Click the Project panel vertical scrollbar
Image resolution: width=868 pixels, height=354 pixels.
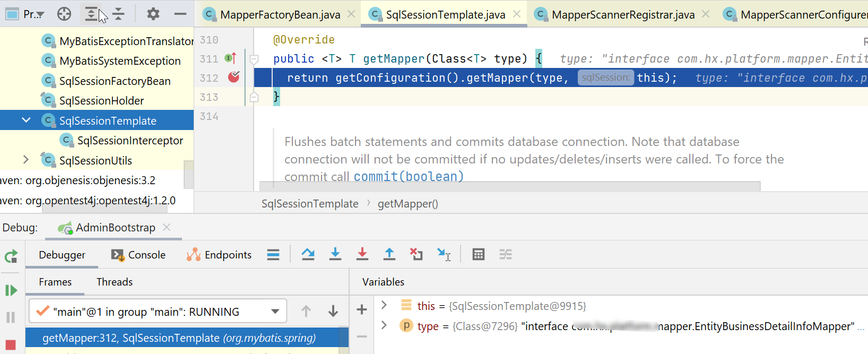coord(189,175)
